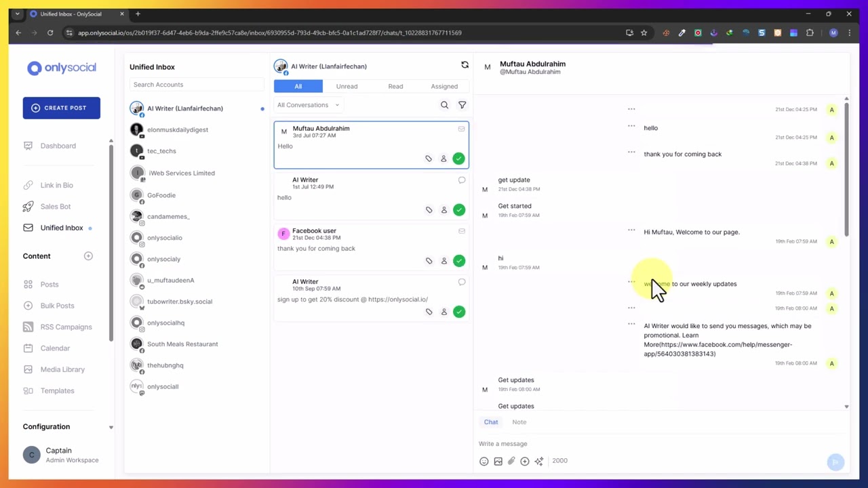This screenshot has height=488, width=868.
Task: Open the conversations filter funnel icon
Action: [462, 105]
